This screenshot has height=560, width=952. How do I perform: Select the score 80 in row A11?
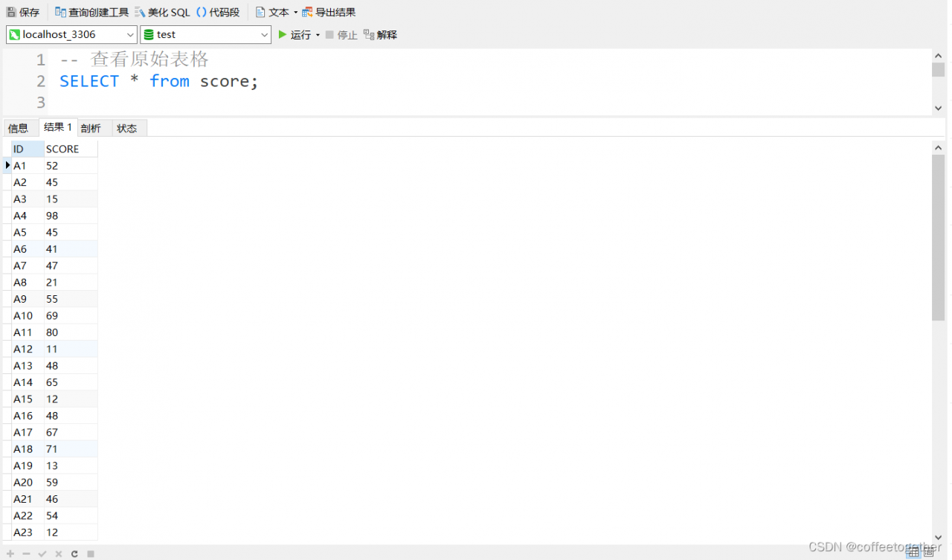[71, 332]
